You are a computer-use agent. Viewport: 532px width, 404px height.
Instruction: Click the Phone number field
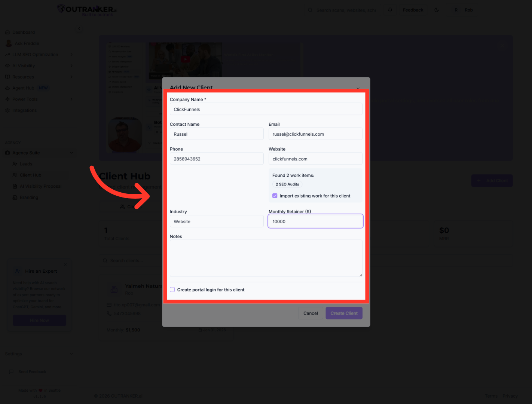point(217,159)
